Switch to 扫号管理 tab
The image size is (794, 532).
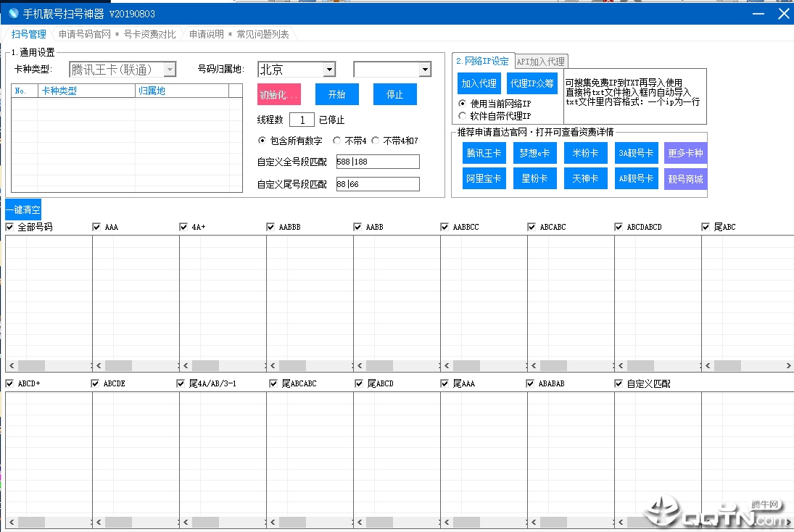[x=29, y=34]
